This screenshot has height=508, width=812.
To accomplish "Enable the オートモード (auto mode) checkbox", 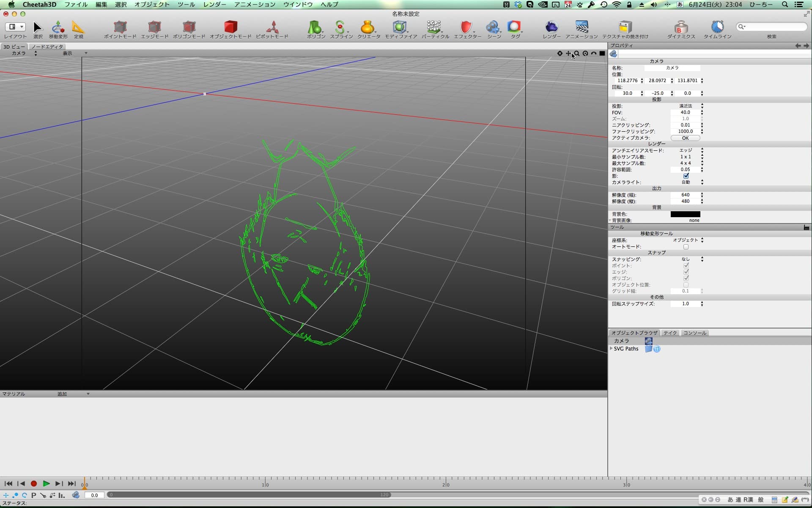I will click(x=686, y=247).
